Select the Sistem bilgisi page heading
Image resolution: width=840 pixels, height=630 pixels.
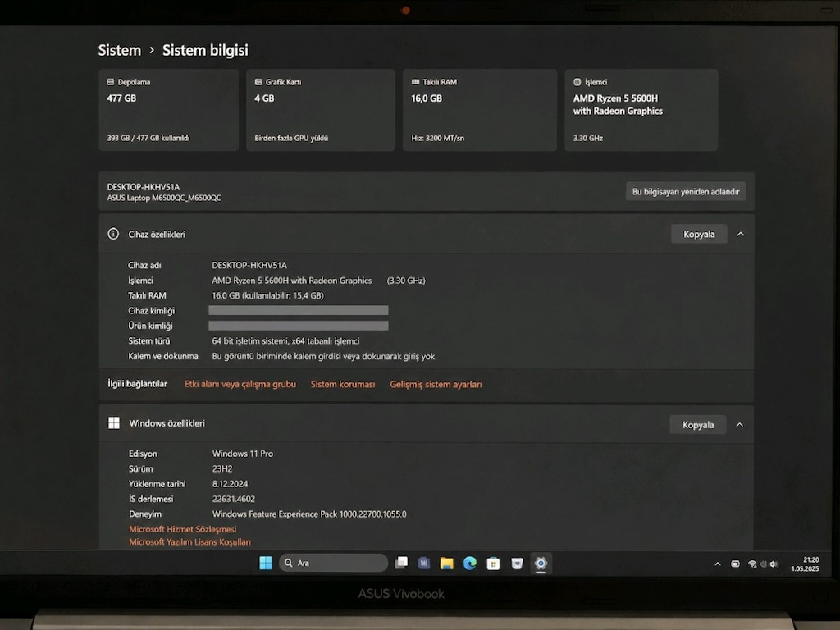[205, 50]
